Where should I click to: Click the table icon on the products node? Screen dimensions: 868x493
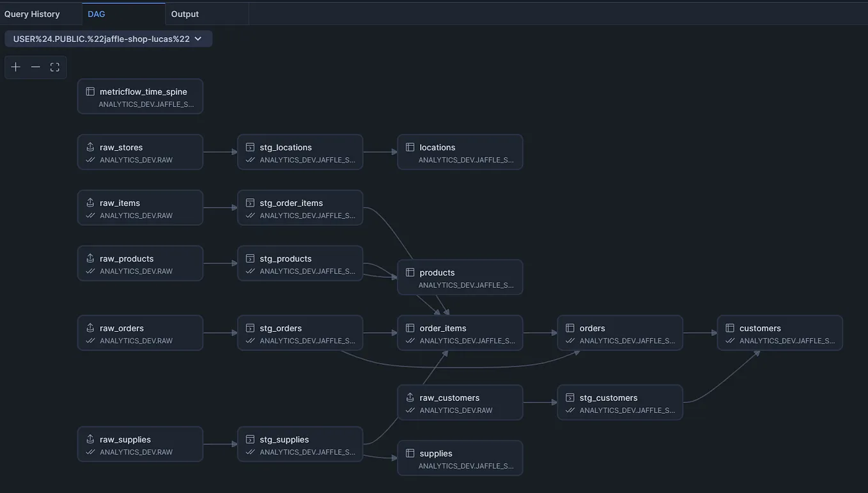pyautogui.click(x=409, y=272)
